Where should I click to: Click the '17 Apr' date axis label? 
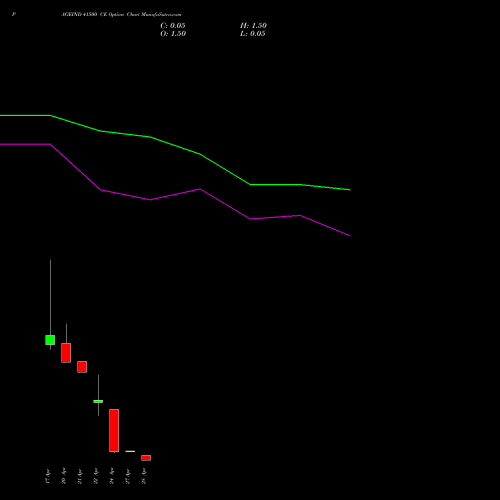[x=48, y=476]
